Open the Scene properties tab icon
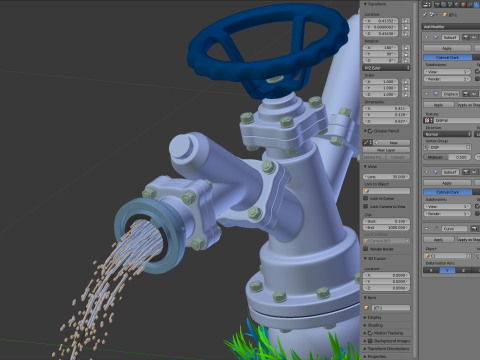The height and width of the screenshot is (360, 480). click(x=450, y=4)
